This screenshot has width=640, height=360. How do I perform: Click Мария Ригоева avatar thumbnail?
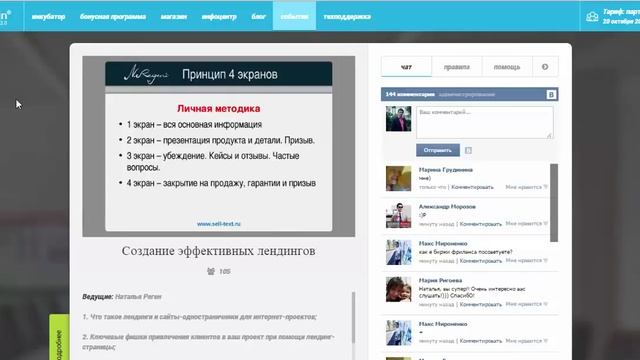tap(398, 289)
